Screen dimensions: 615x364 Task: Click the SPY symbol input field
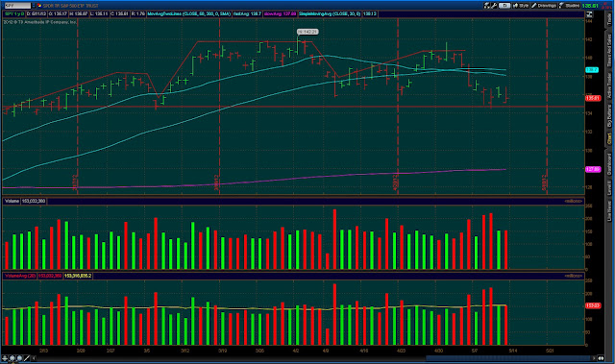tap(17, 6)
